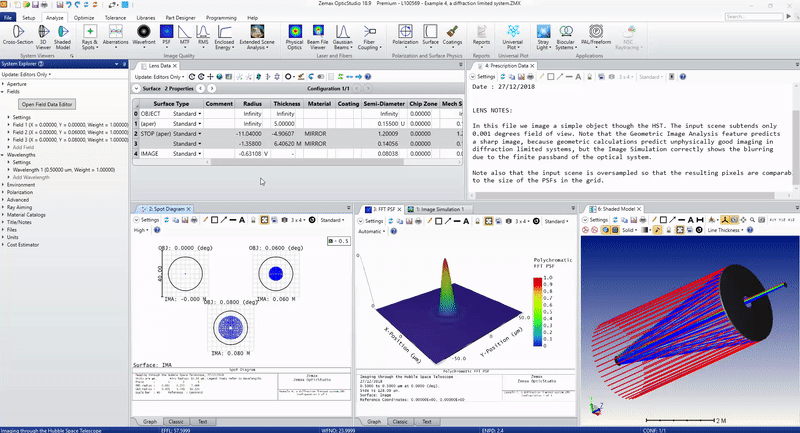Click the Fields tree node

[13, 92]
